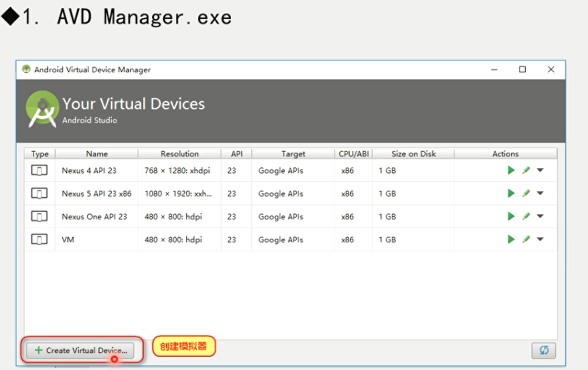Launch the Nexus One API 23 emulator
The width and height of the screenshot is (588, 370).
511,216
